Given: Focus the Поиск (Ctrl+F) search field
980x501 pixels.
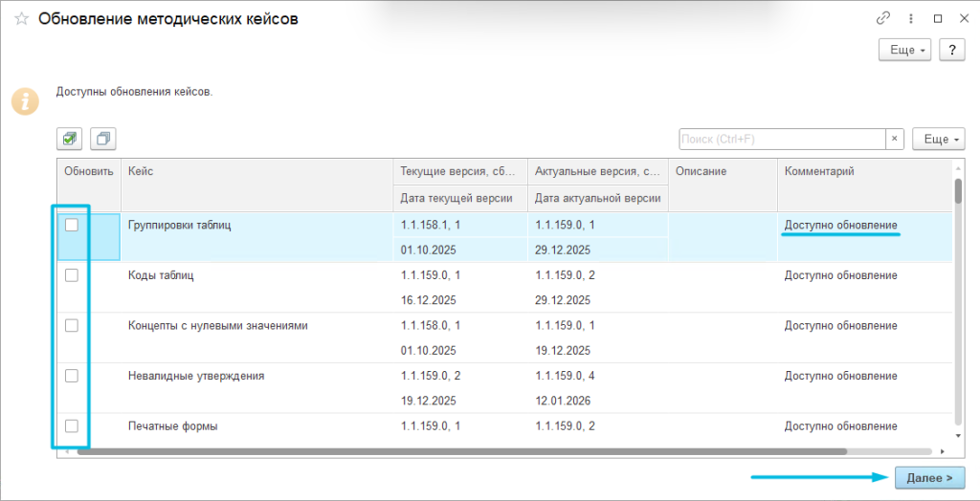Looking at the screenshot, I should click(783, 139).
